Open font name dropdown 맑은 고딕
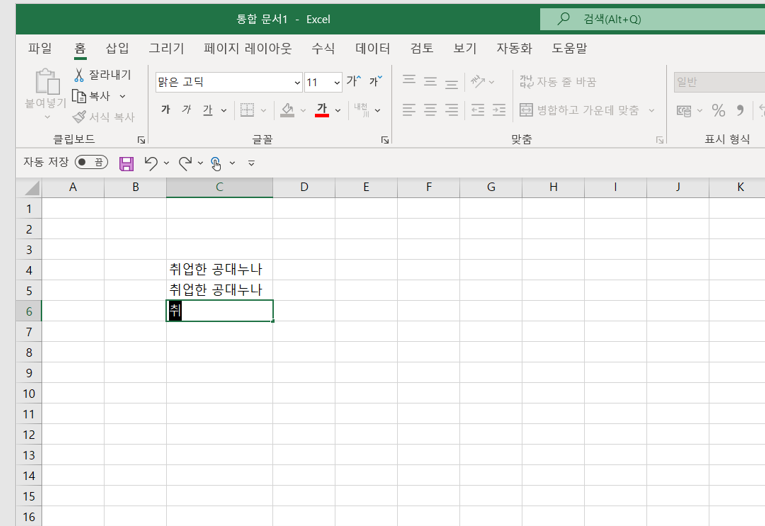Image resolution: width=765 pixels, height=526 pixels. coord(297,82)
